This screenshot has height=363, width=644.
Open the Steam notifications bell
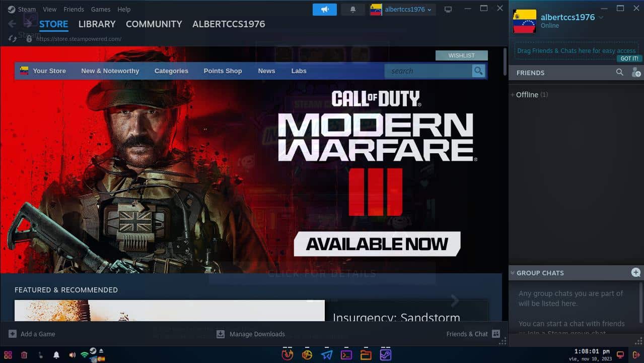coord(353,9)
